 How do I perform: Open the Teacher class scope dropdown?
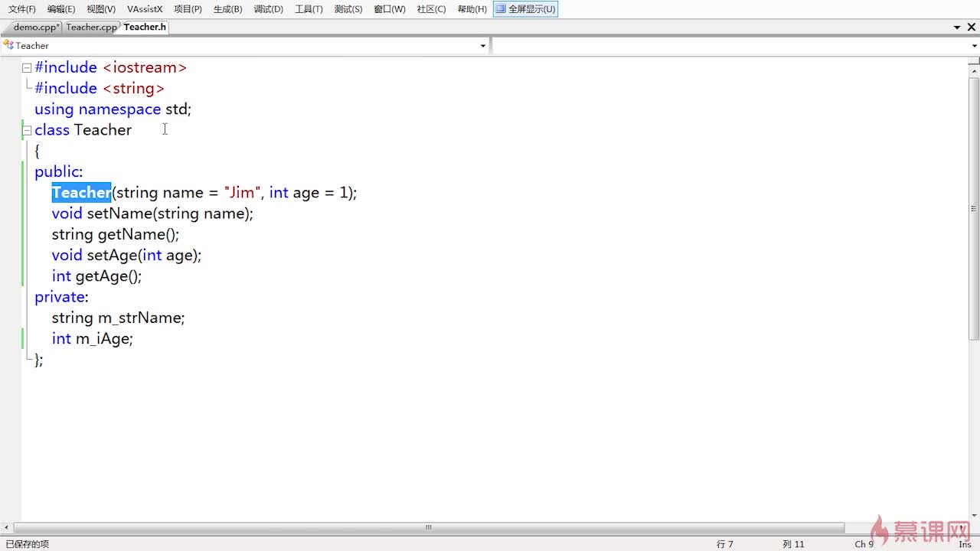(x=483, y=46)
